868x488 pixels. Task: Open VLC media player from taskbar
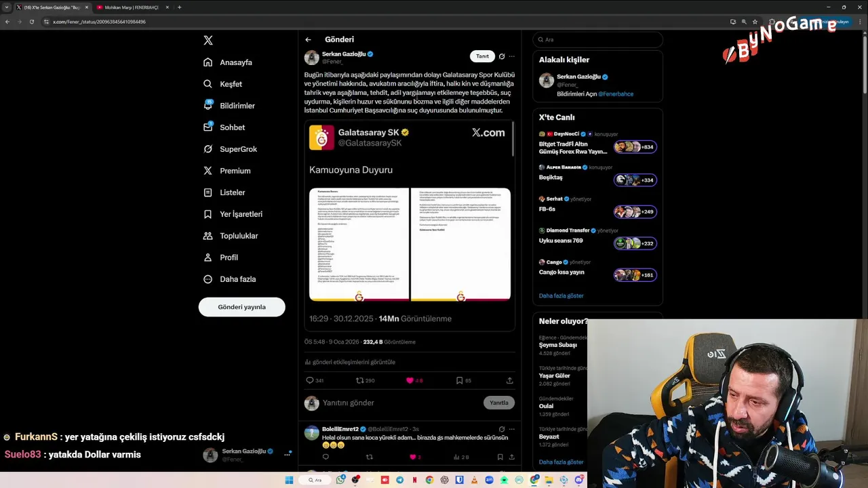pyautogui.click(x=473, y=480)
